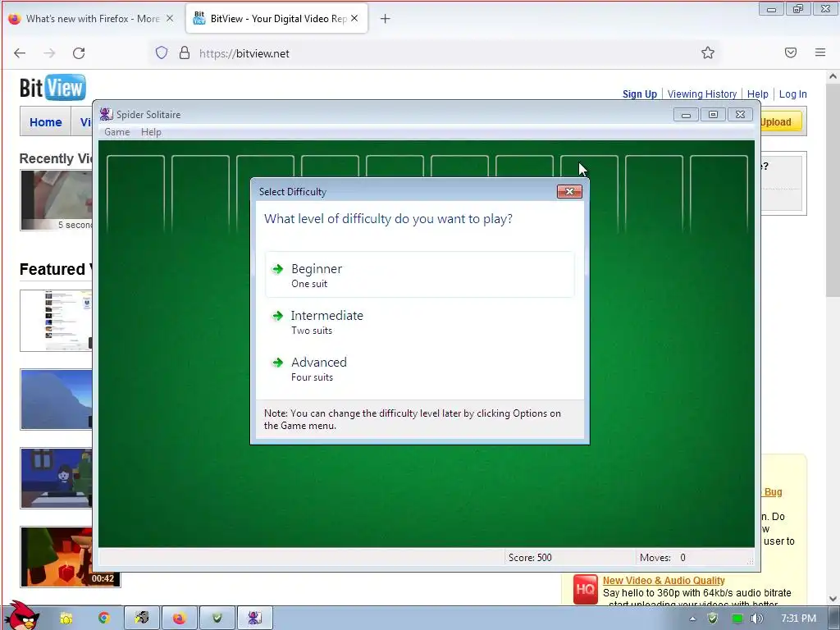Image resolution: width=840 pixels, height=630 pixels.
Task: Restore down the Firefox window
Action: 798,8
